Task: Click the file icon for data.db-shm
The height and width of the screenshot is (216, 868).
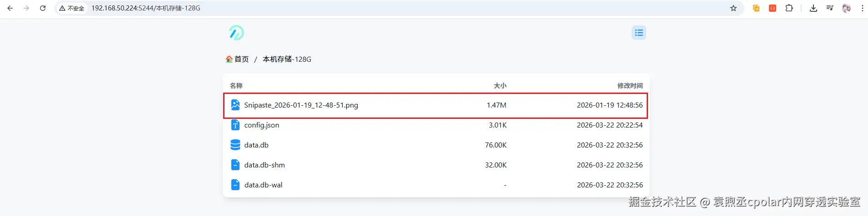Action: [x=235, y=165]
